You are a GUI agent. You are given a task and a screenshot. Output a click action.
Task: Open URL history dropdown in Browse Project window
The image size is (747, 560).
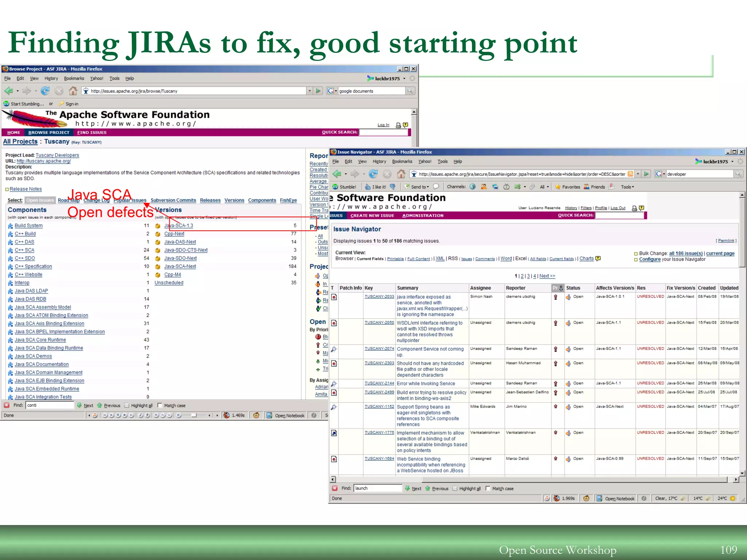click(310, 91)
